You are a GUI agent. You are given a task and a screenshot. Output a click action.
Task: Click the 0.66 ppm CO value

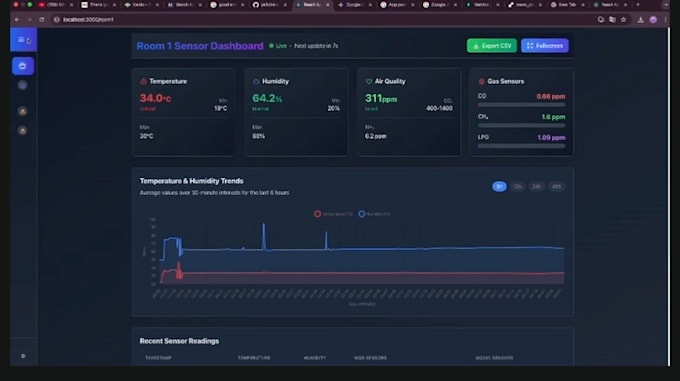pos(551,96)
